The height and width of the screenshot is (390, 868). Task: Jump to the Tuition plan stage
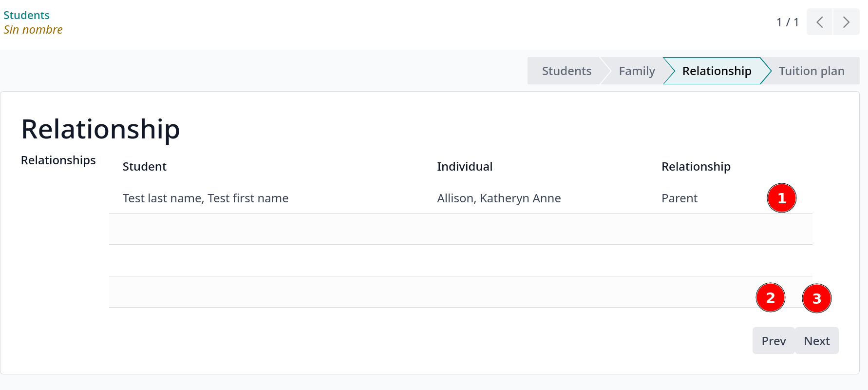click(811, 71)
